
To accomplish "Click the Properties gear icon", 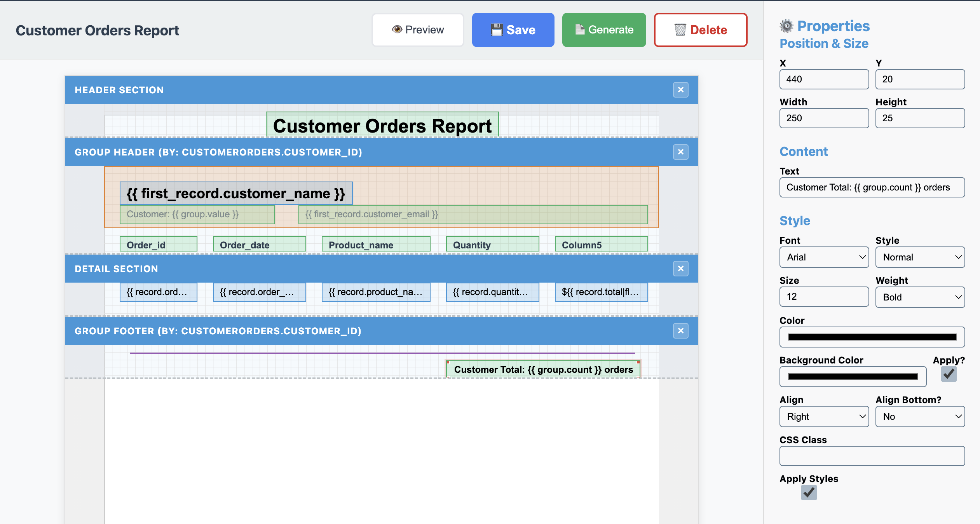I will coord(786,25).
